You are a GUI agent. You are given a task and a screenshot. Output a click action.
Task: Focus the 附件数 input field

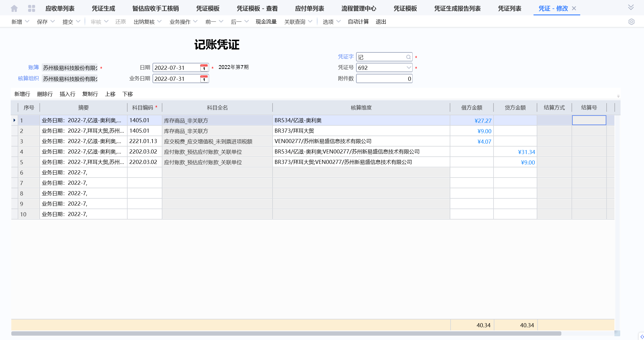pyautogui.click(x=384, y=79)
